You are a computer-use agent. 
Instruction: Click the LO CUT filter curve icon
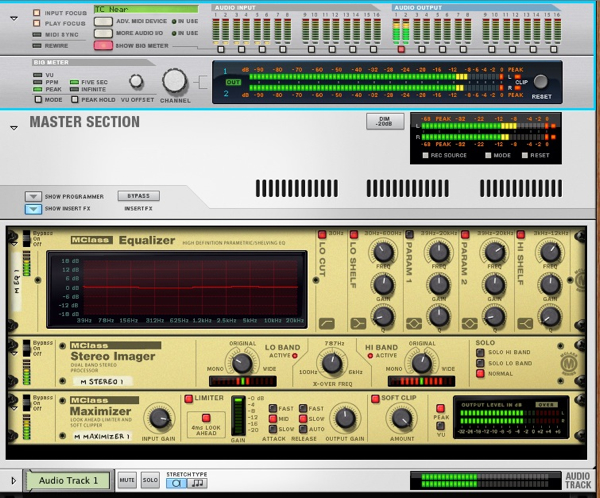(326, 324)
